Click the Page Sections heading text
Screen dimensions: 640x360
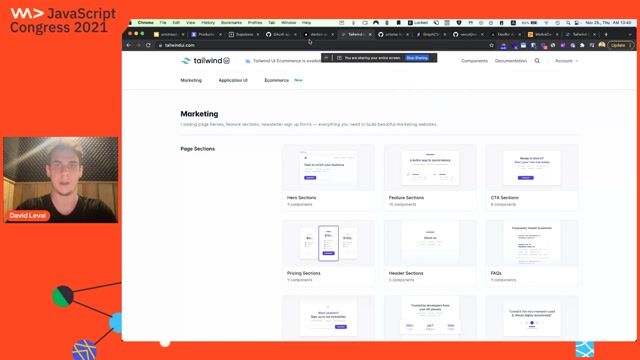(x=198, y=149)
